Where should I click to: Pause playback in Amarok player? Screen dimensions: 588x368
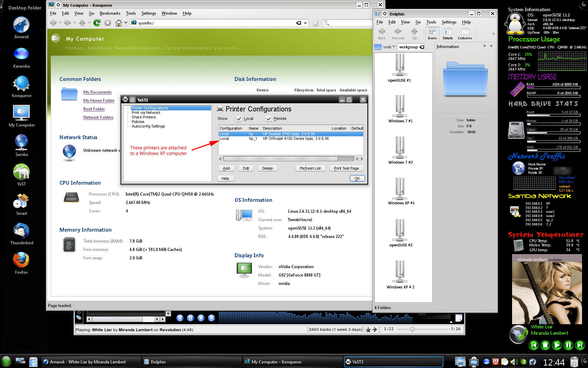point(190,318)
